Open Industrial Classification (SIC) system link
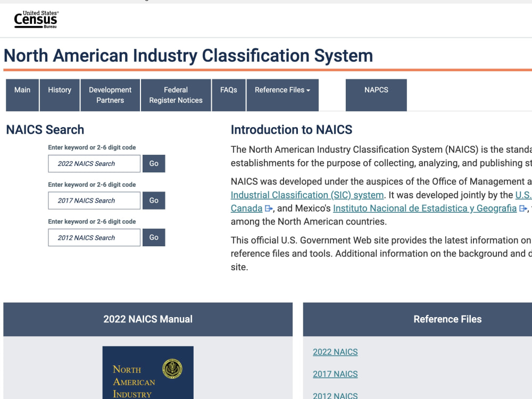This screenshot has width=532, height=399. (307, 195)
